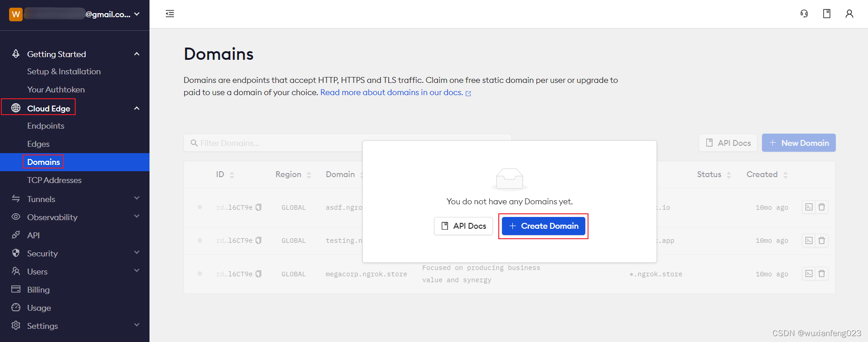Click the orange W account avatar

pyautogui.click(x=16, y=14)
